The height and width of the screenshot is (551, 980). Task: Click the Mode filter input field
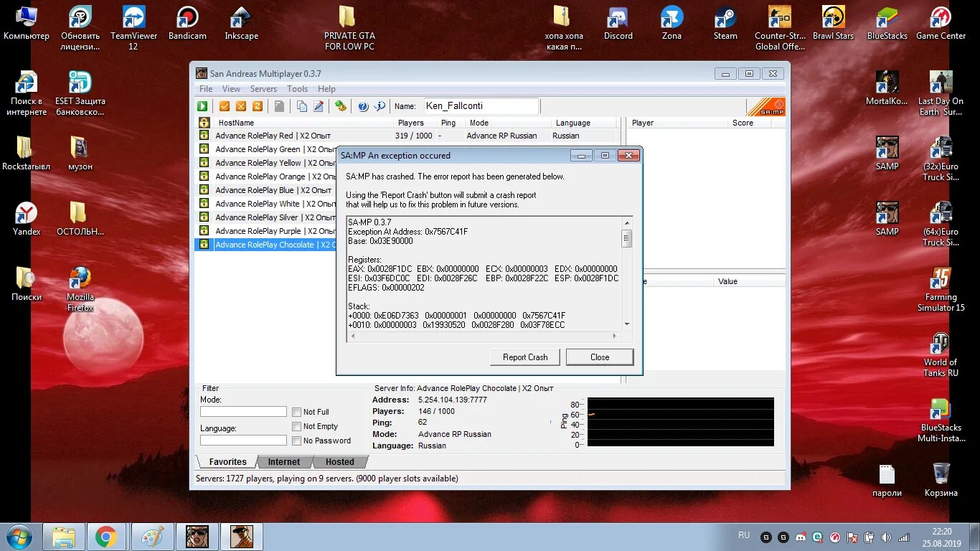pyautogui.click(x=243, y=411)
